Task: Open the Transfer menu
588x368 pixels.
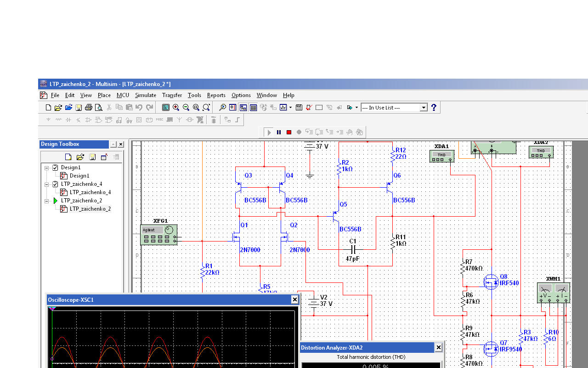Action: click(172, 95)
